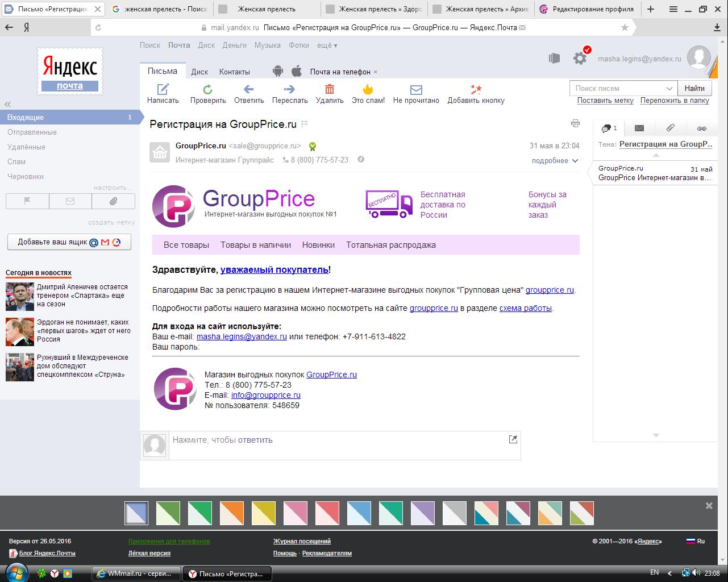Close the Почта на телефон tab
728x582 pixels.
click(376, 72)
